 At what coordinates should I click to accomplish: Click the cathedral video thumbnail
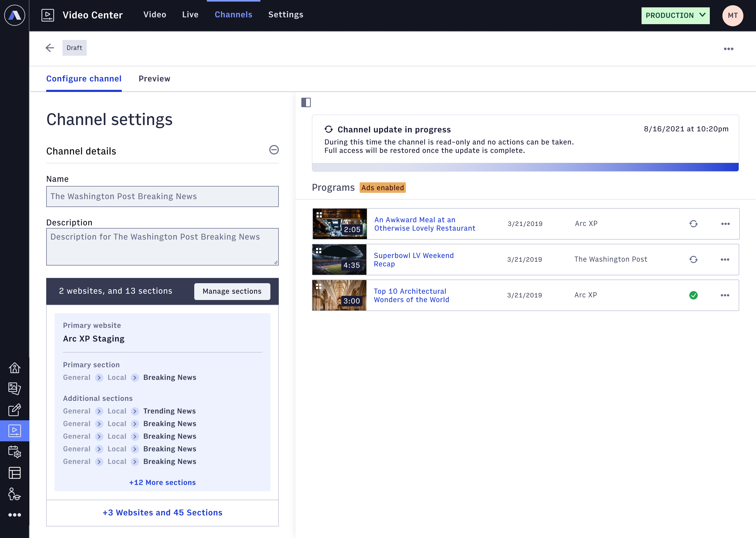339,295
